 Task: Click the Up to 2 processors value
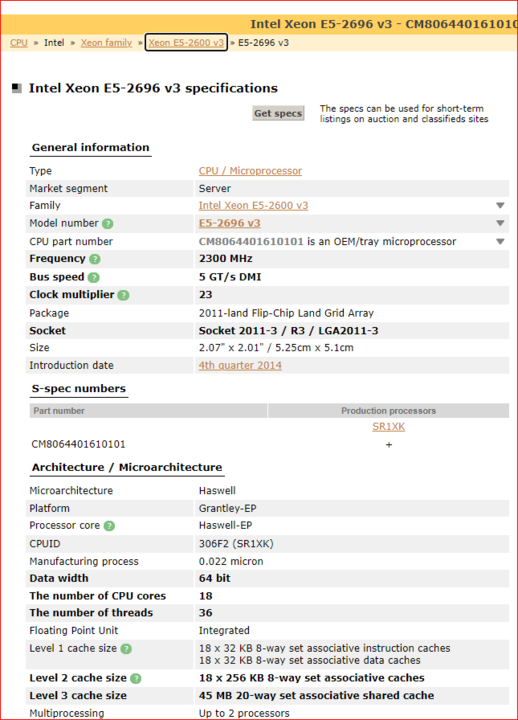[x=244, y=713]
